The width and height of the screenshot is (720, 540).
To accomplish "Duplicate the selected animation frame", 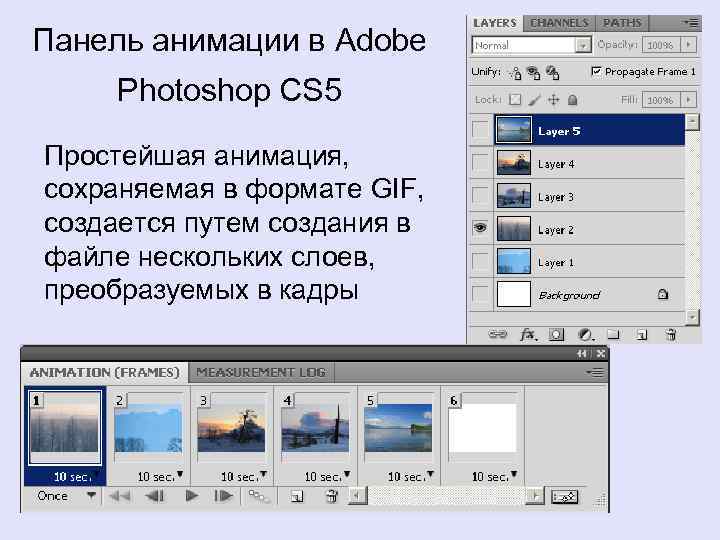I will tap(297, 496).
